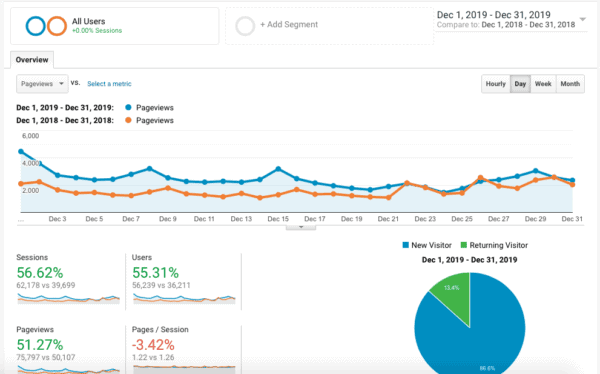Click the blue 2019 Pageviews legend dot
The width and height of the screenshot is (600, 374).
[x=128, y=108]
